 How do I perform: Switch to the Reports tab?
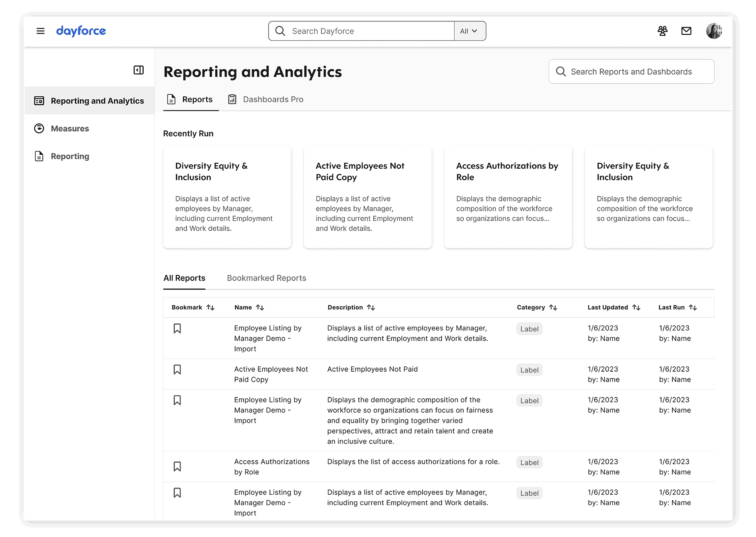tap(191, 99)
